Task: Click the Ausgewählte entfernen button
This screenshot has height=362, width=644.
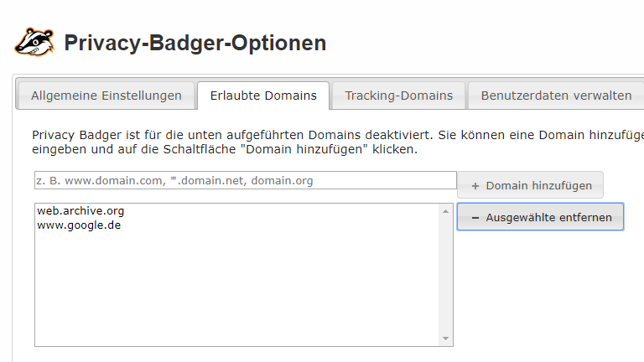Action: (x=540, y=218)
